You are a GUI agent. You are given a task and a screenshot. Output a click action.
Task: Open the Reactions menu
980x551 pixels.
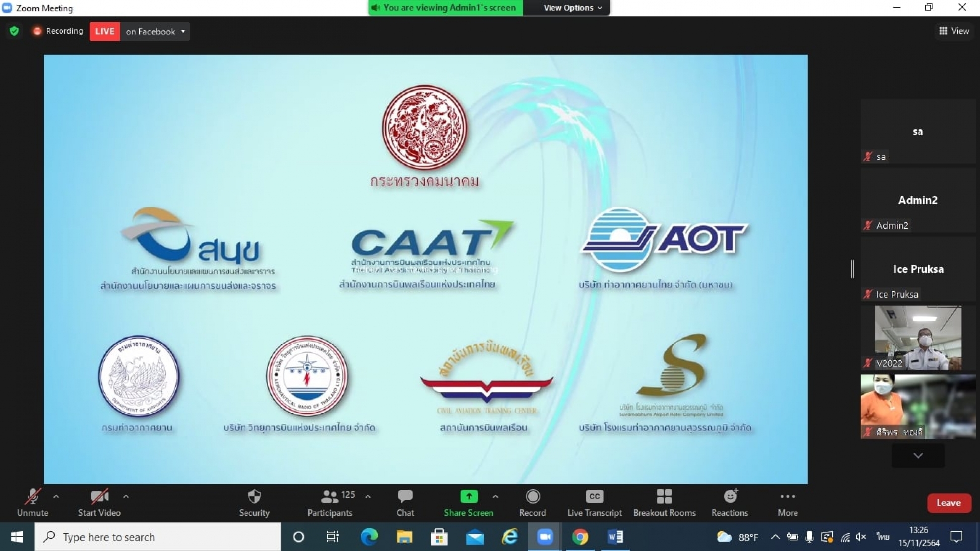point(730,503)
